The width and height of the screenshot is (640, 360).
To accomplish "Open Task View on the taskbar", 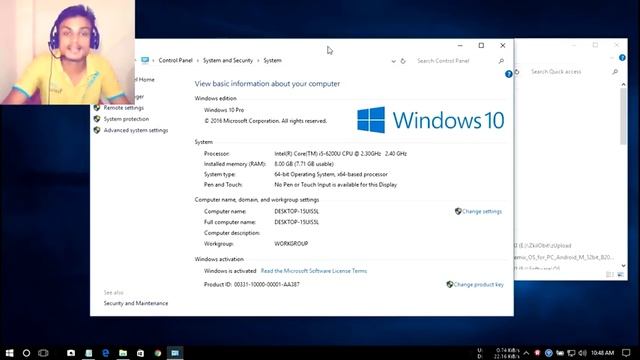I will click(43, 353).
